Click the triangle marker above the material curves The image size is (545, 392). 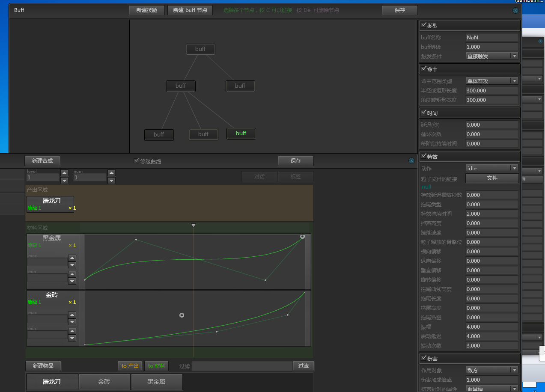pyautogui.click(x=194, y=226)
